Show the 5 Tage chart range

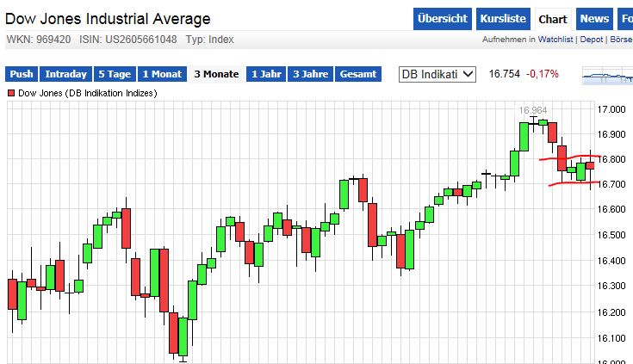point(115,74)
